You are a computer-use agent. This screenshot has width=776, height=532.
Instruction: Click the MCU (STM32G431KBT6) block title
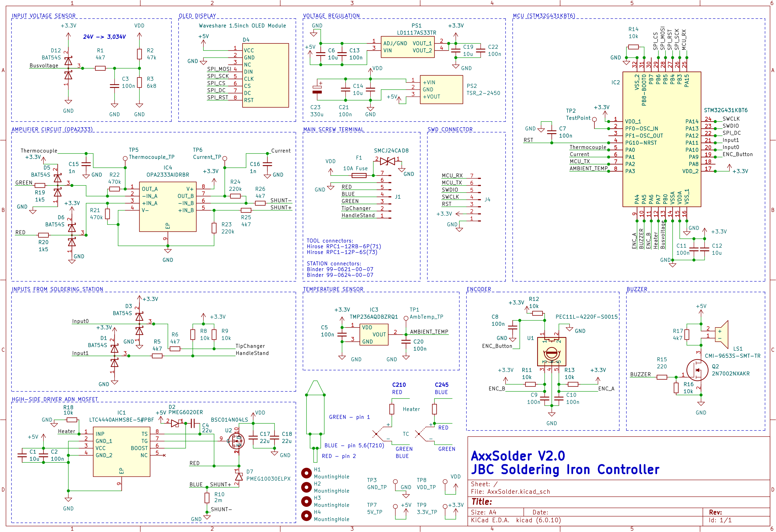click(x=544, y=16)
